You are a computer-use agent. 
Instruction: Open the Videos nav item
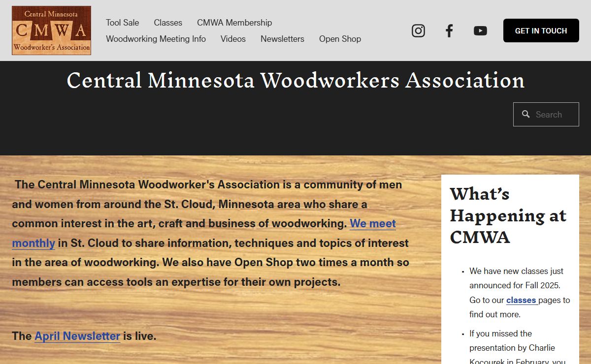[233, 39]
